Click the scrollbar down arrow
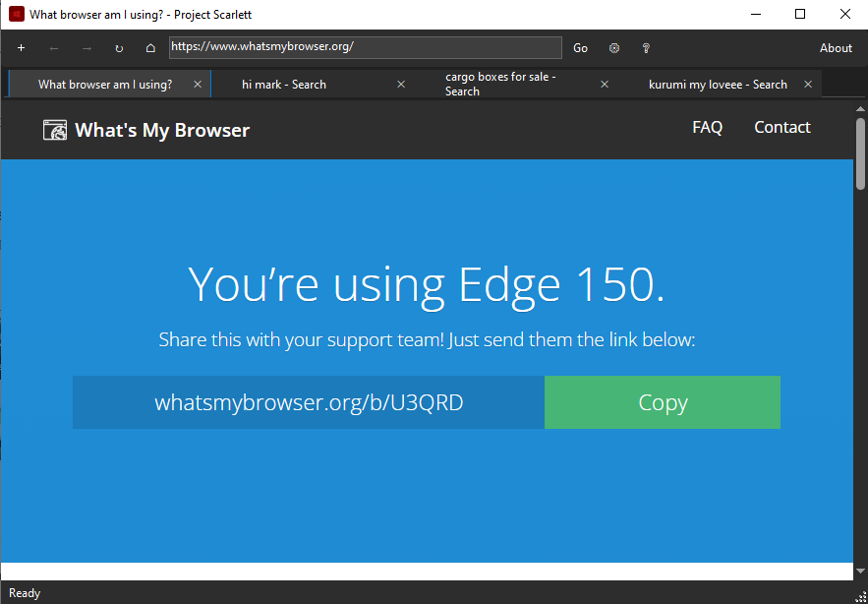The image size is (868, 604). [x=860, y=571]
